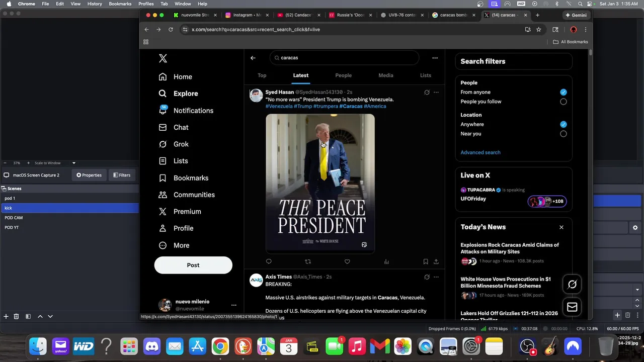644x362 pixels.
Task: Select 'Near you' location filter
Action: (x=563, y=134)
